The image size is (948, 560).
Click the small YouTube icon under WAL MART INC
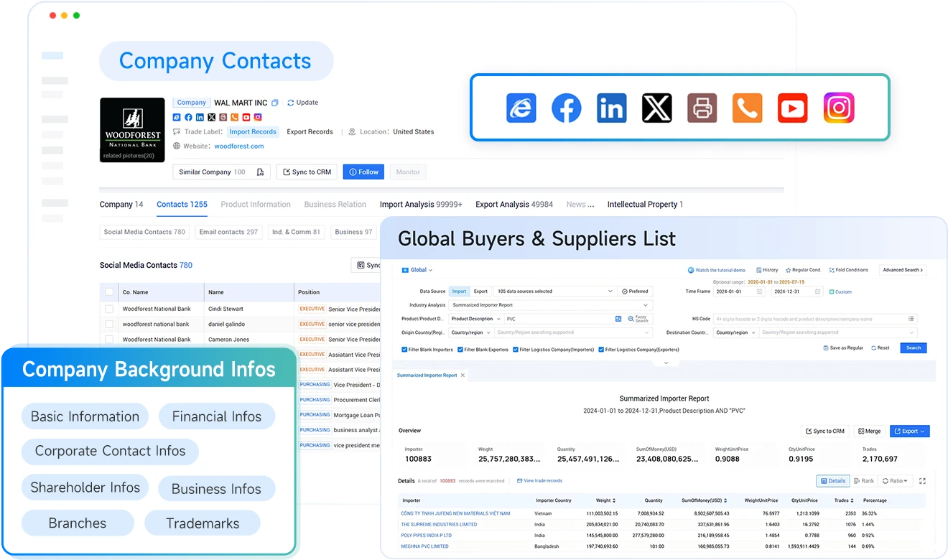(246, 117)
